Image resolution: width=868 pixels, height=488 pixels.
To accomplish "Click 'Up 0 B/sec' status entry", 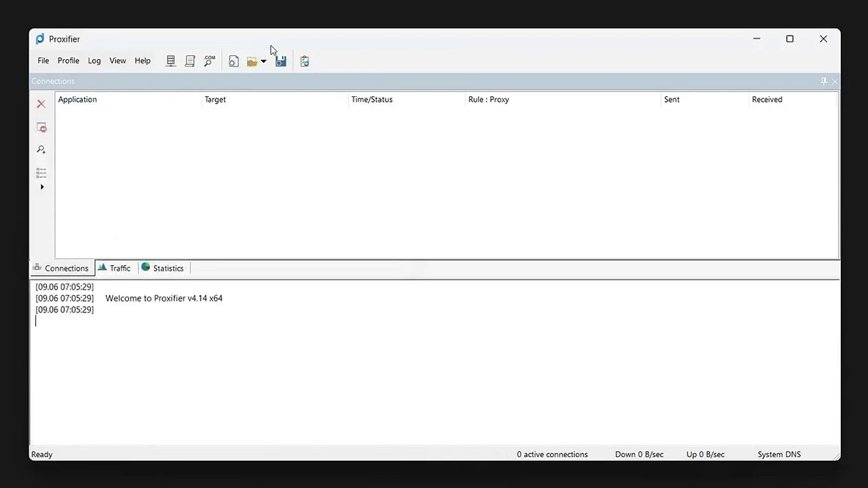I will [x=705, y=454].
